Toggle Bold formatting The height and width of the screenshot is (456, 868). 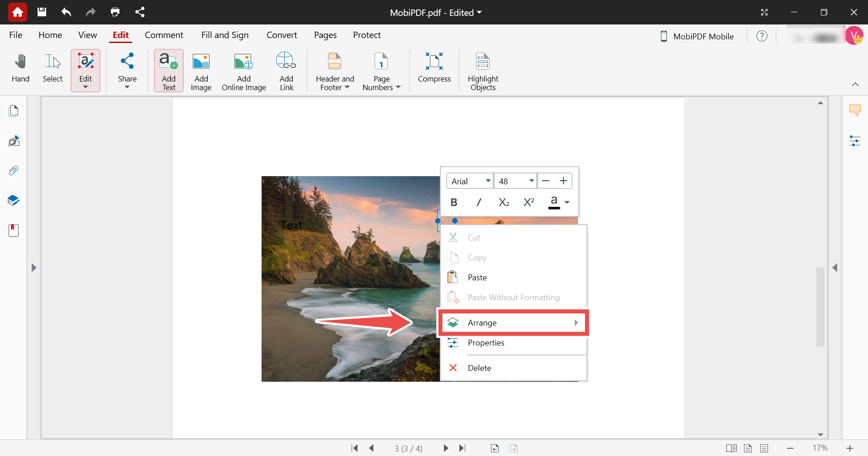[x=454, y=202]
